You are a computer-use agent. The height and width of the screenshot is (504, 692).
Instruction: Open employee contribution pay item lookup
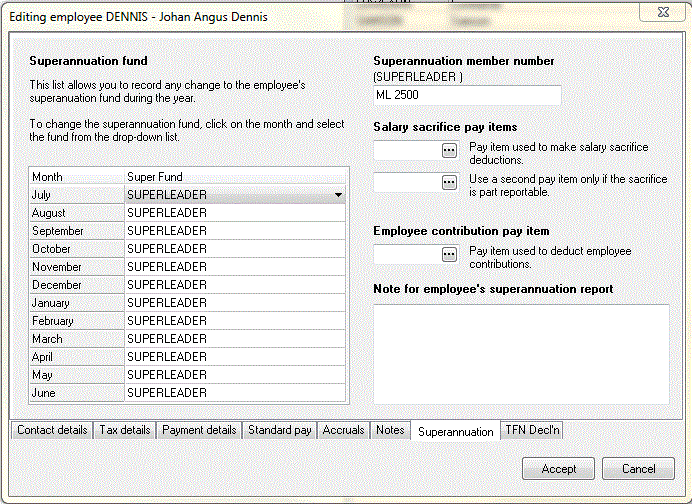pos(449,254)
